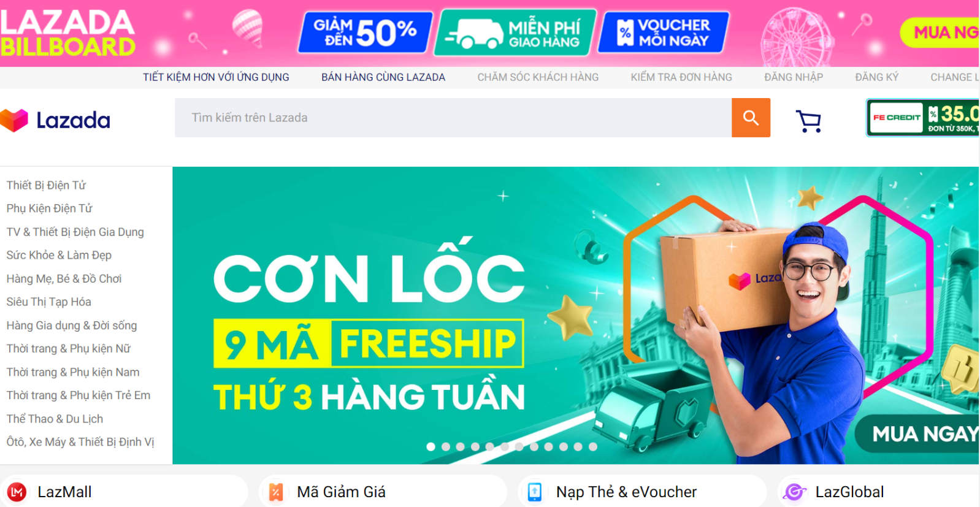Open LazMall via its red icon
This screenshot has width=980, height=507.
coord(17,492)
